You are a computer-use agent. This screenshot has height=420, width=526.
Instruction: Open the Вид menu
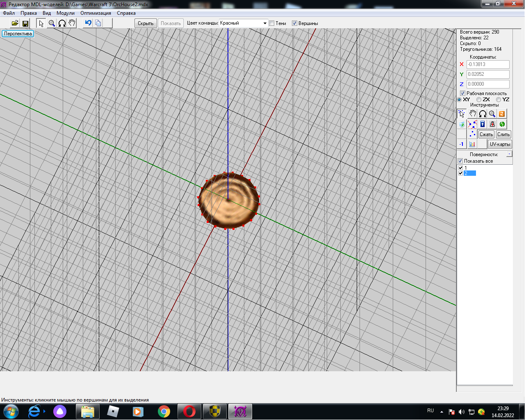click(x=47, y=13)
